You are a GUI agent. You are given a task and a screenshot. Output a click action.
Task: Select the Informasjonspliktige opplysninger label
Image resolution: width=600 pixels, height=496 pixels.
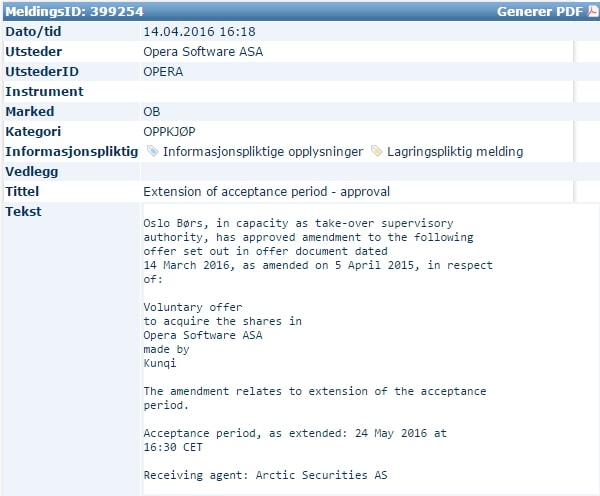tap(263, 152)
